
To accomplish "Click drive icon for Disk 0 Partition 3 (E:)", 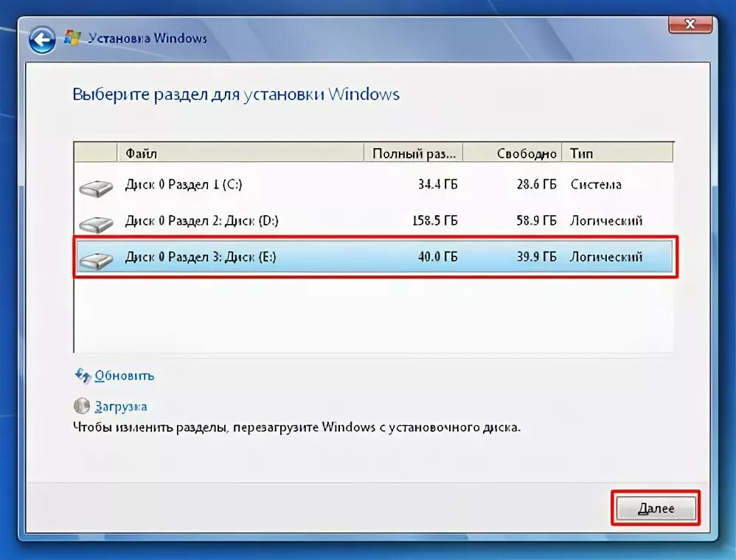I will (96, 260).
